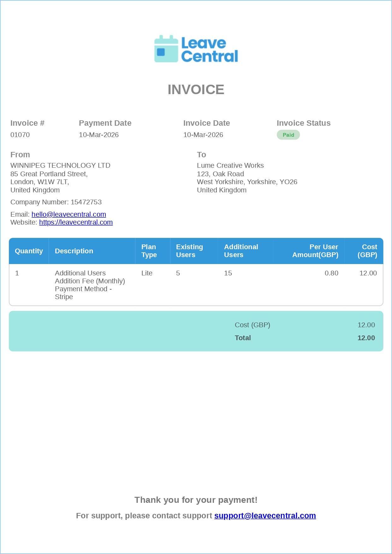392x554 pixels.
Task: Click the Additional Users column header
Action: [x=241, y=251]
